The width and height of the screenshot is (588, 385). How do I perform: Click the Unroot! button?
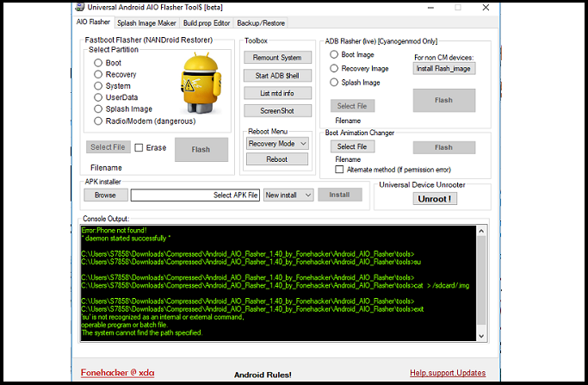(x=435, y=199)
